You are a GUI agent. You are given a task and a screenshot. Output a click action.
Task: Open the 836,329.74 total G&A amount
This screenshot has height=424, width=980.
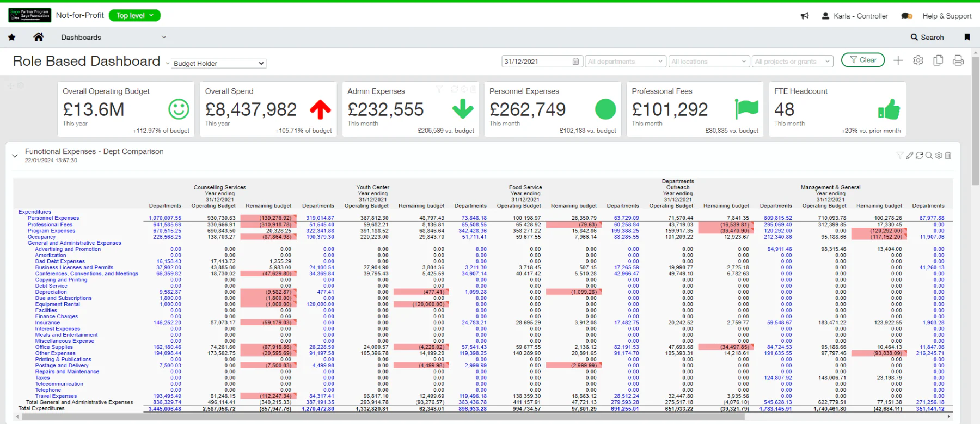[167, 402]
